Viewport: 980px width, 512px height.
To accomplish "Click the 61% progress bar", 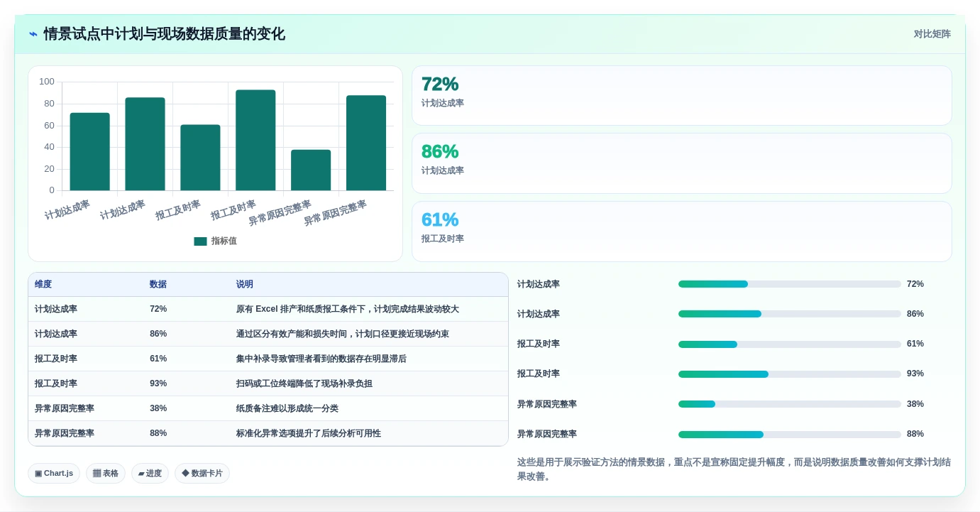I will coord(790,344).
